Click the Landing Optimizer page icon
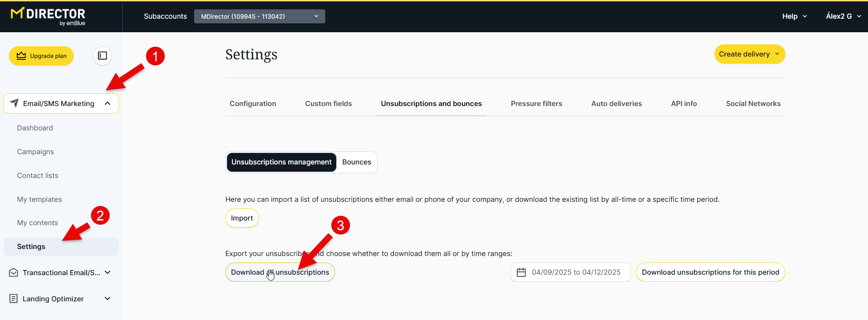Screen dimensions: 868x320 (14, 299)
